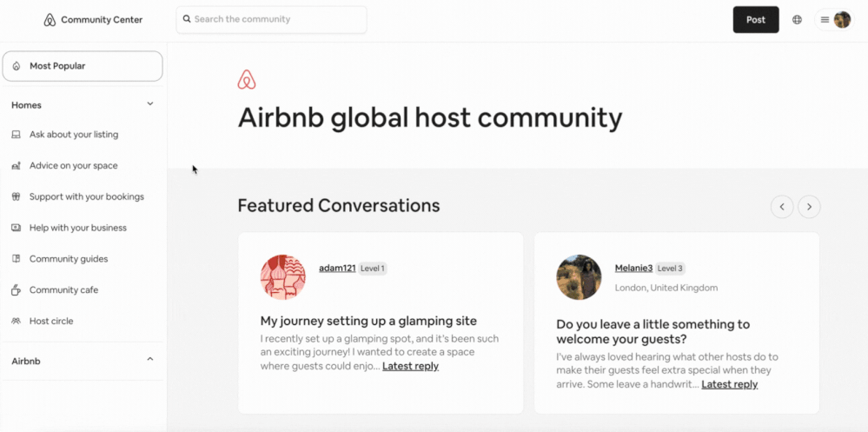Viewport: 868px width, 432px height.
Task: Collapse the Airbnb section chevron
Action: tap(150, 360)
